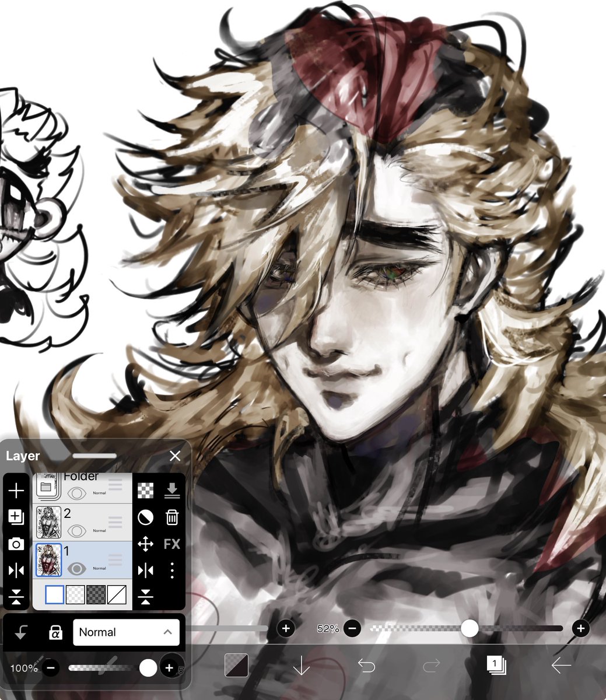This screenshot has height=700, width=606.
Task: Click the '100%' layer opacity value
Action: [x=24, y=668]
